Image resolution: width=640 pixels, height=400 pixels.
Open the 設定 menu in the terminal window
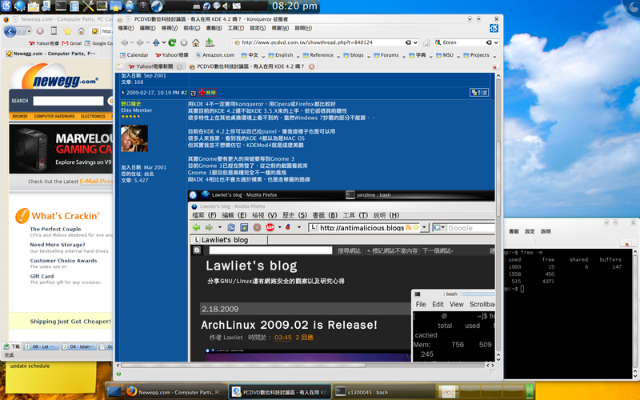pyautogui.click(x=530, y=231)
